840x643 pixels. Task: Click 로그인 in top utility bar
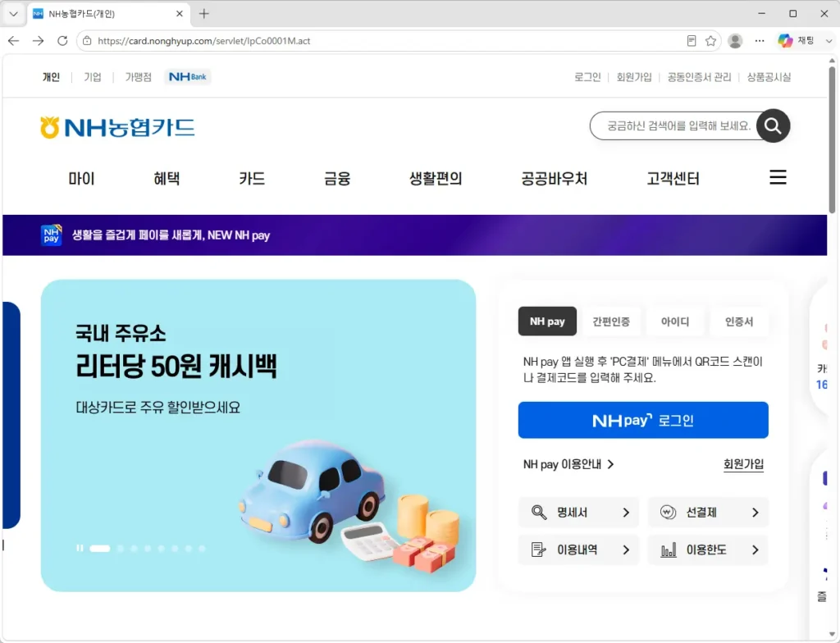[x=587, y=77]
